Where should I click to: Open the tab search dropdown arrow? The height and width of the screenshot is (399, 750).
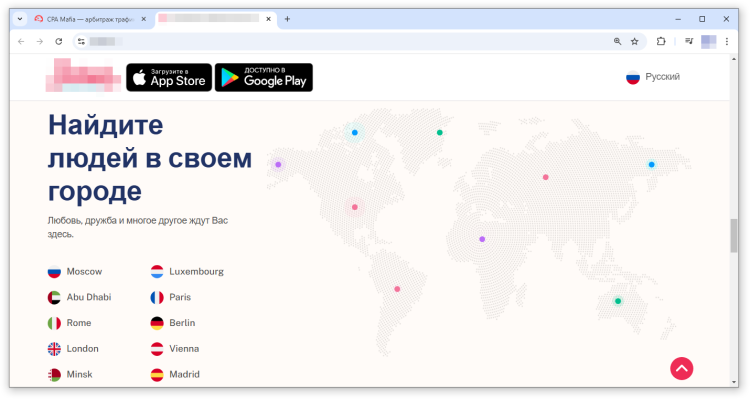[x=20, y=19]
